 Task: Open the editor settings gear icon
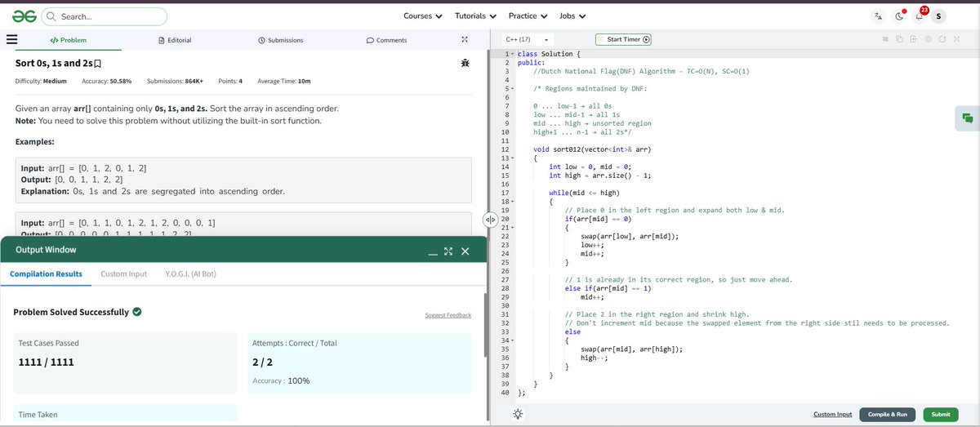tap(929, 39)
